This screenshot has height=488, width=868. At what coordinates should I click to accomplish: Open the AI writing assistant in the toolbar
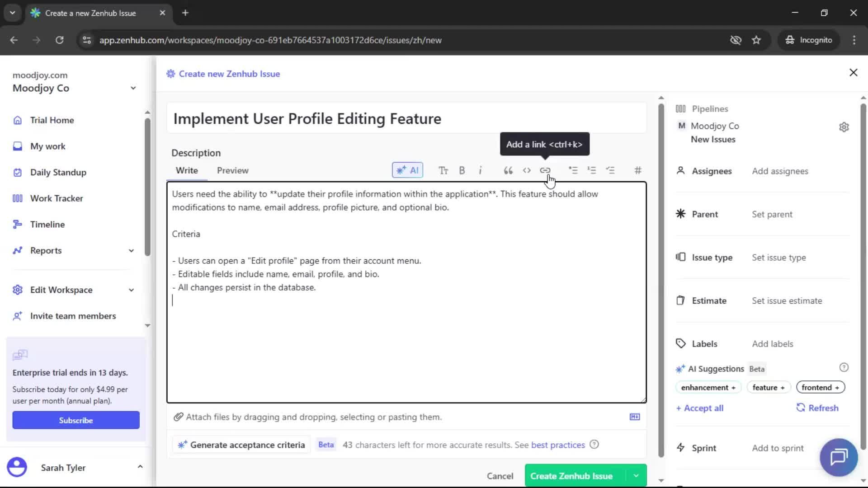[407, 170]
